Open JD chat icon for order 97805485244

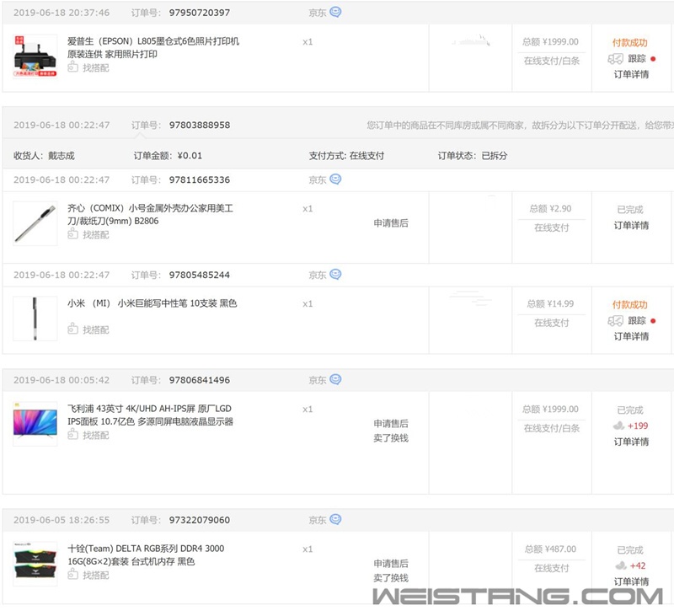pyautogui.click(x=335, y=274)
